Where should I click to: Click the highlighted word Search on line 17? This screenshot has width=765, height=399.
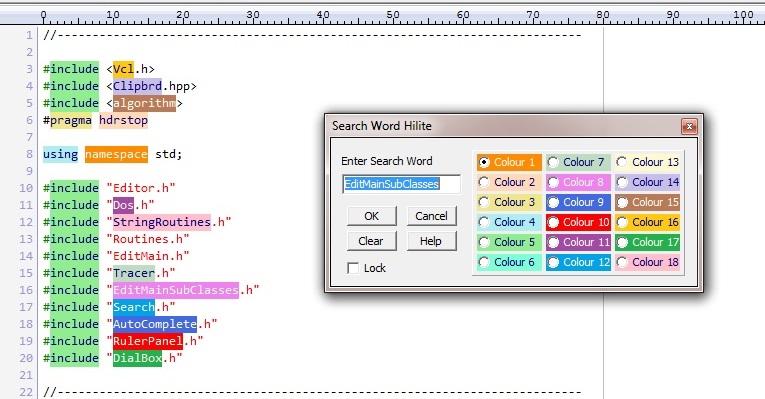[134, 307]
